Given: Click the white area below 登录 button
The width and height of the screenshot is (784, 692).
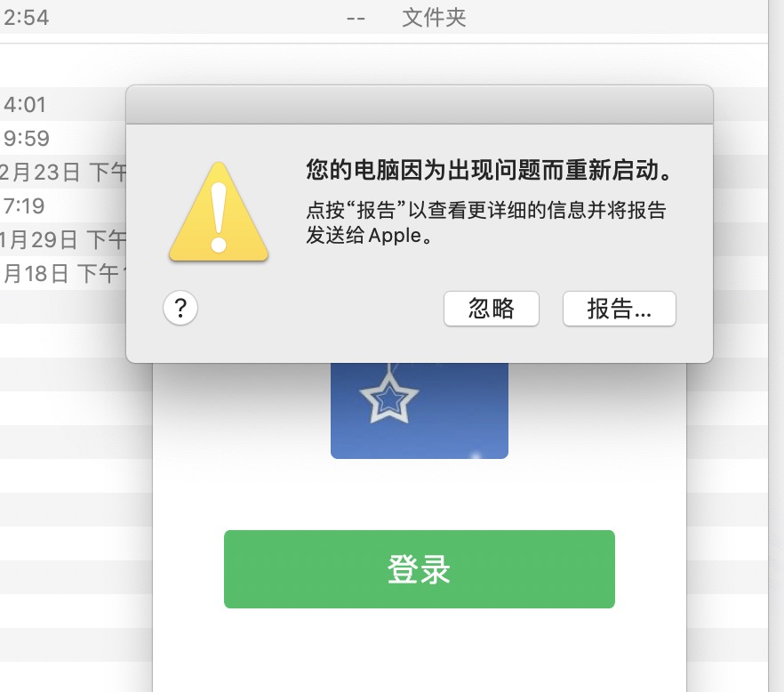Looking at the screenshot, I should [419, 650].
